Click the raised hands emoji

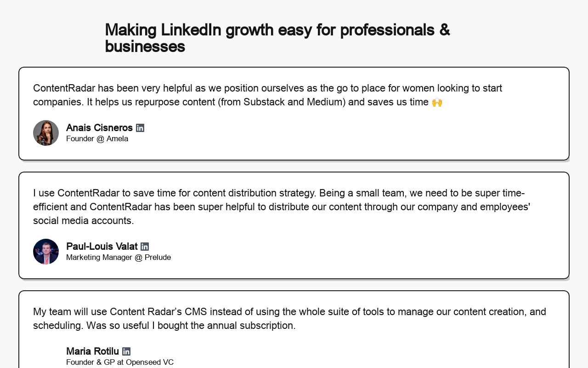point(437,102)
